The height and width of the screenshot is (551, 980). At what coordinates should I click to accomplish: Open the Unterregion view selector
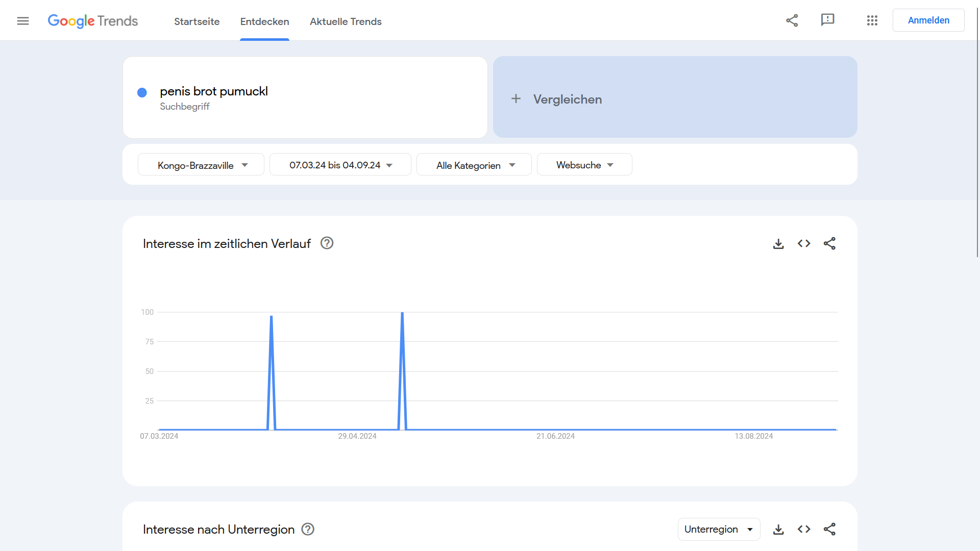click(x=719, y=529)
